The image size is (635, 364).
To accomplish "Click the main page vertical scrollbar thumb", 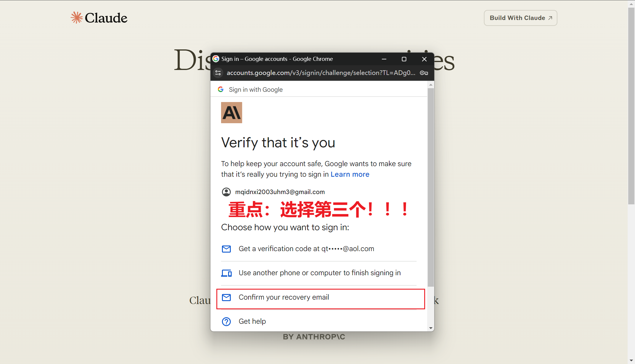I will point(631,106).
